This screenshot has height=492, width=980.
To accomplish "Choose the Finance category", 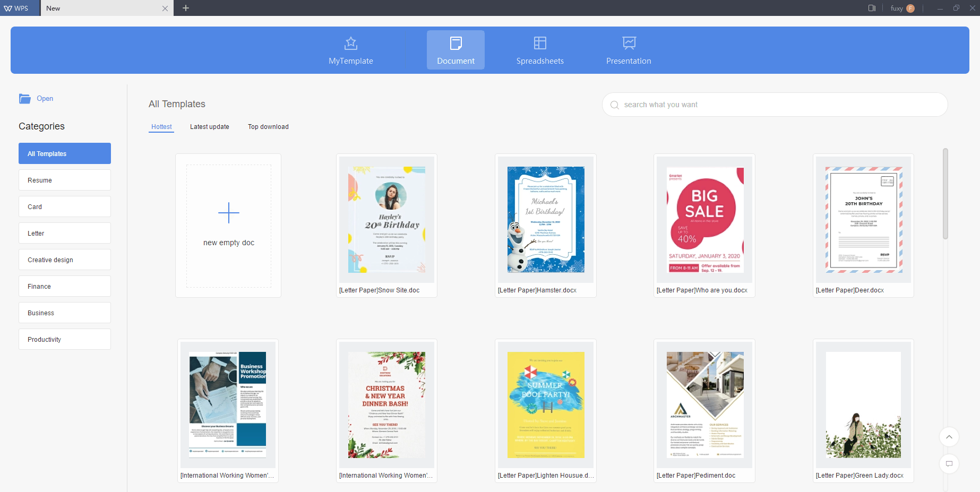I will [x=65, y=287].
